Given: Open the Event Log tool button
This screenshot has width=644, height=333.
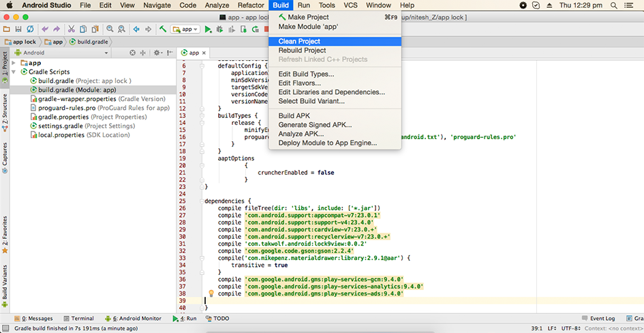Looking at the screenshot, I should tap(599, 318).
